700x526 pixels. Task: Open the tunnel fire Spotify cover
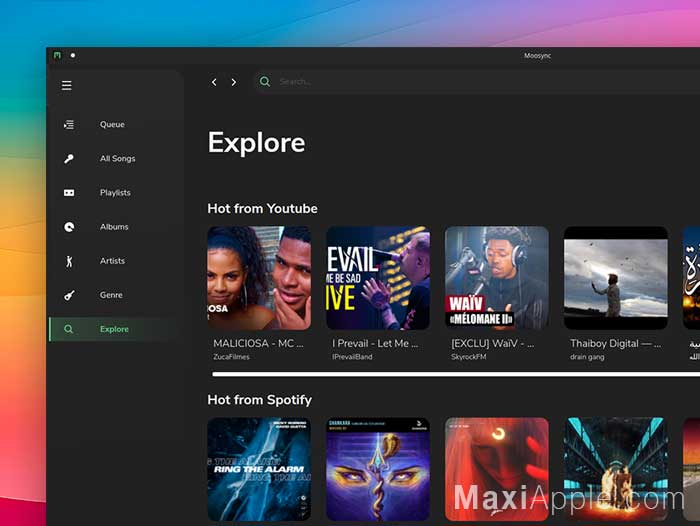coord(616,469)
